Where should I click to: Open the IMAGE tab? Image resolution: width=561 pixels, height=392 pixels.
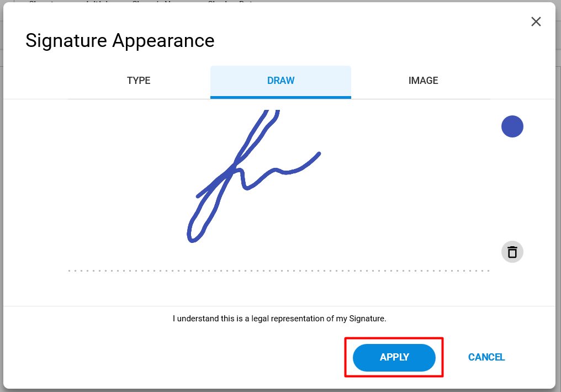[423, 81]
